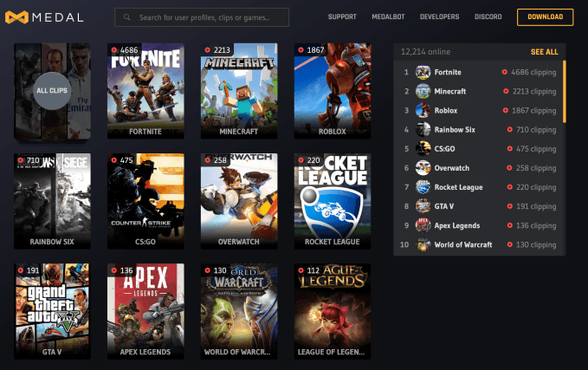Viewport: 588px width, 370px height.
Task: Open the Overwatch game card
Action: pos(239,201)
